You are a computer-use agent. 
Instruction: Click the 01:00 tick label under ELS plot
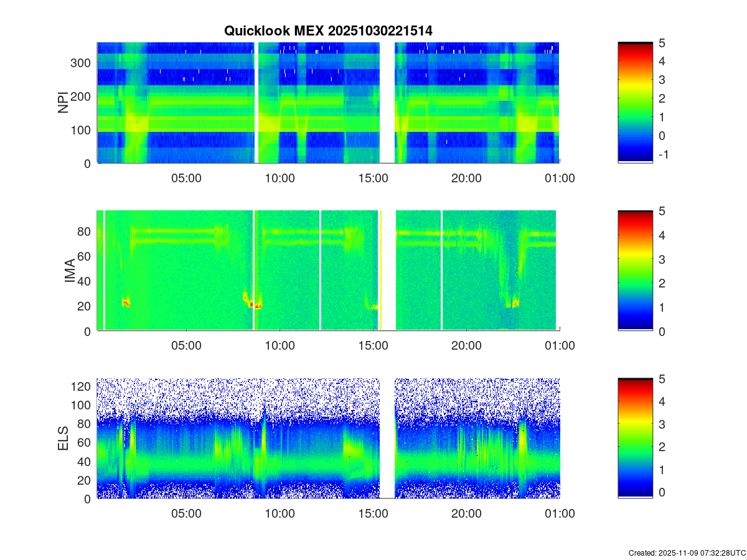pyautogui.click(x=560, y=514)
